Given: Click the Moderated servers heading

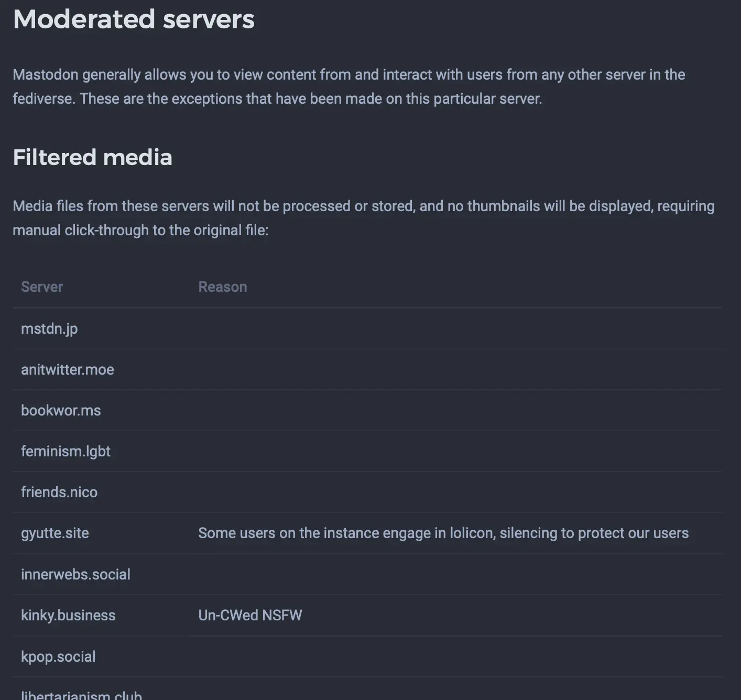Looking at the screenshot, I should 134,19.
